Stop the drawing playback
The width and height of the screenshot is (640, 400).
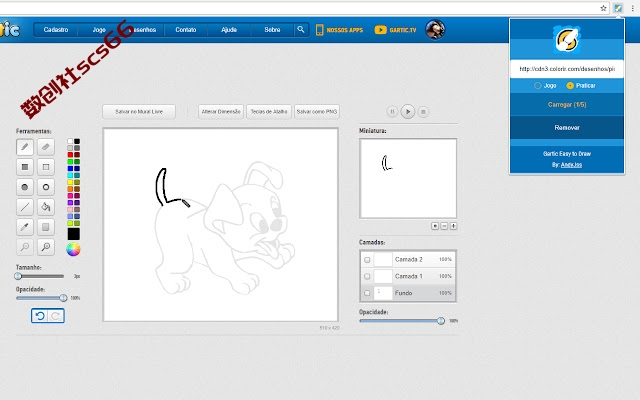tap(424, 111)
